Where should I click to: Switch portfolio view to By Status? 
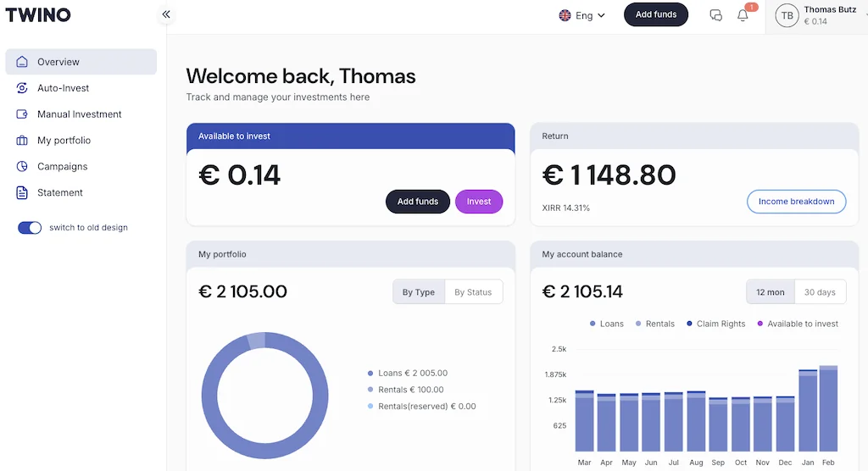pyautogui.click(x=473, y=292)
